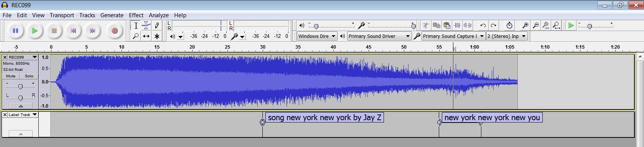Click the label 'song new york new york by Jay Z'
Image resolution: width=644 pixels, height=147 pixels.
[x=324, y=118]
